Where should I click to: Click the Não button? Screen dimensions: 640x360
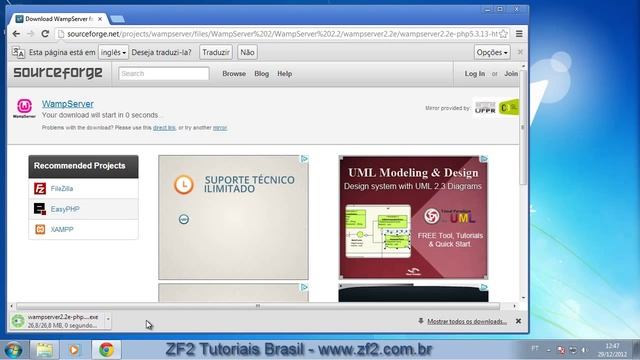coord(247,52)
